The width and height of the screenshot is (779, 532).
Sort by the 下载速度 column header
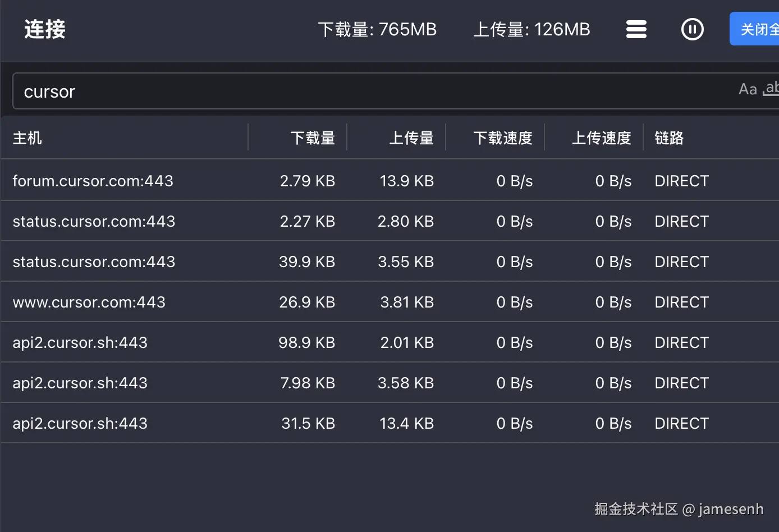[503, 137]
